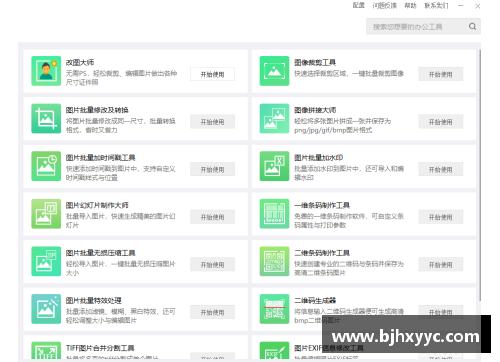The width and height of the screenshot is (500, 362).
Task: Click the 图片批量无损压缩工具 title
Action: coord(100,253)
